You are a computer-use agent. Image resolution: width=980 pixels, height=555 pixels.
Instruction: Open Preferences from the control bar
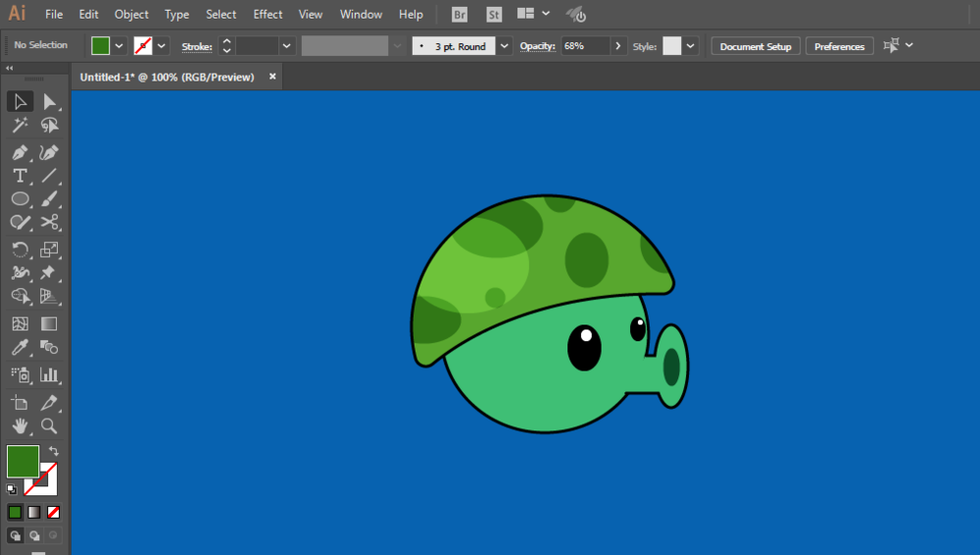pyautogui.click(x=839, y=46)
